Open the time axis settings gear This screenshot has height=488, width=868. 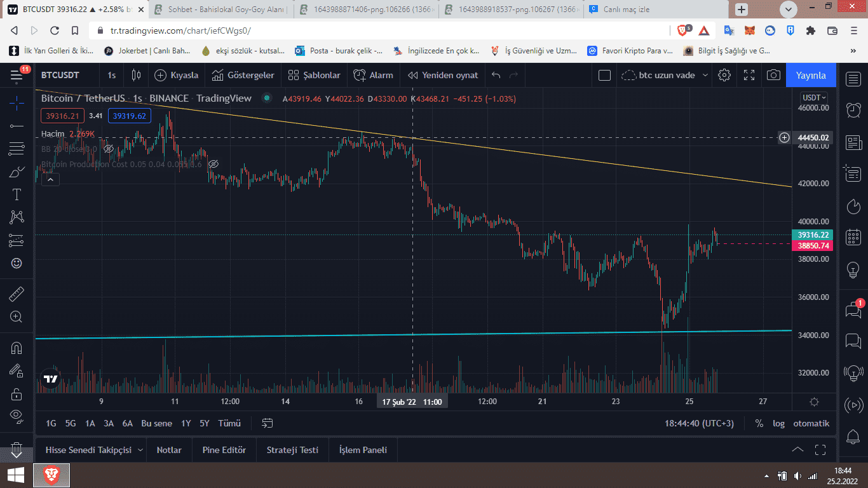(x=814, y=402)
